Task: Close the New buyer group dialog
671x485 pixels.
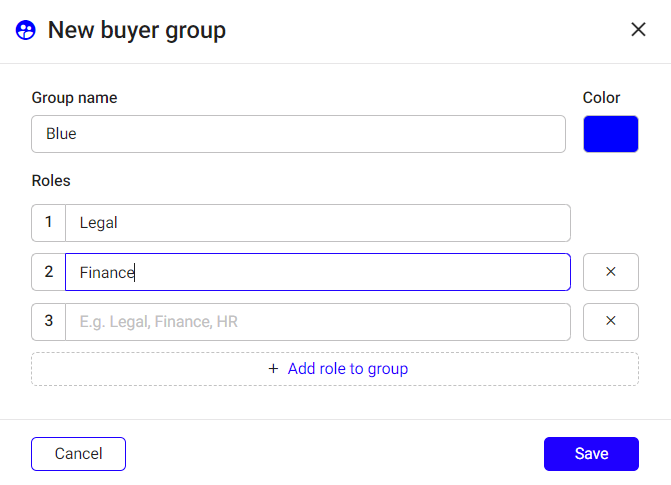Action: (x=638, y=30)
